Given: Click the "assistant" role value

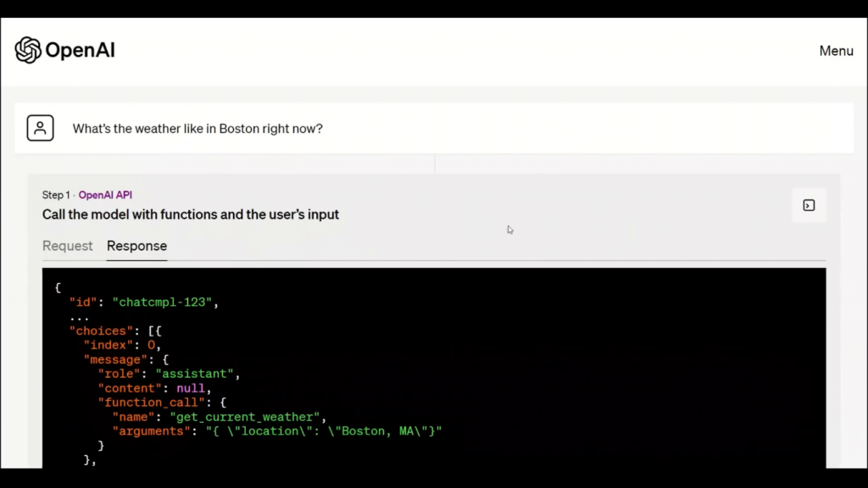Looking at the screenshot, I should coord(194,374).
